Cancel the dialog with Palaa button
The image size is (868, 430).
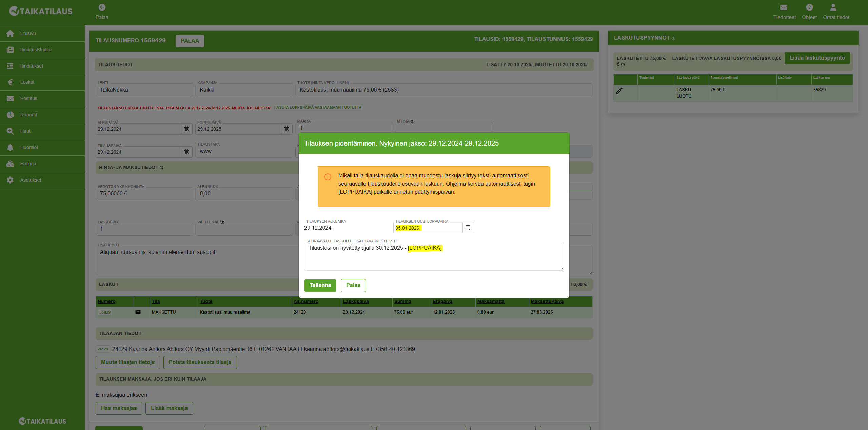[353, 285]
